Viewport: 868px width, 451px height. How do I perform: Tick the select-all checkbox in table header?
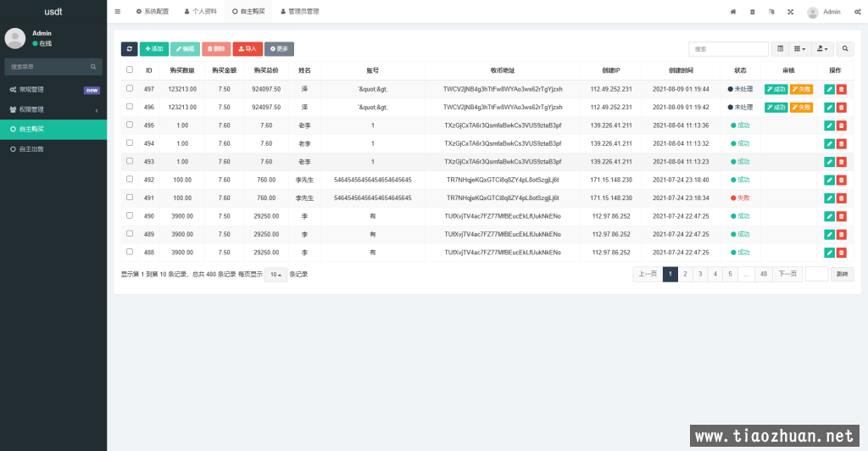click(130, 70)
